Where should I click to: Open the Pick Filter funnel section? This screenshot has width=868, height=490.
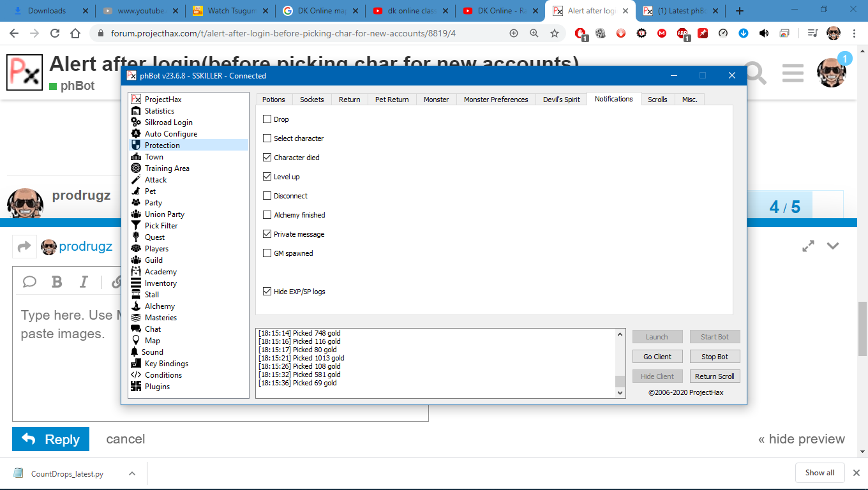coord(161,226)
